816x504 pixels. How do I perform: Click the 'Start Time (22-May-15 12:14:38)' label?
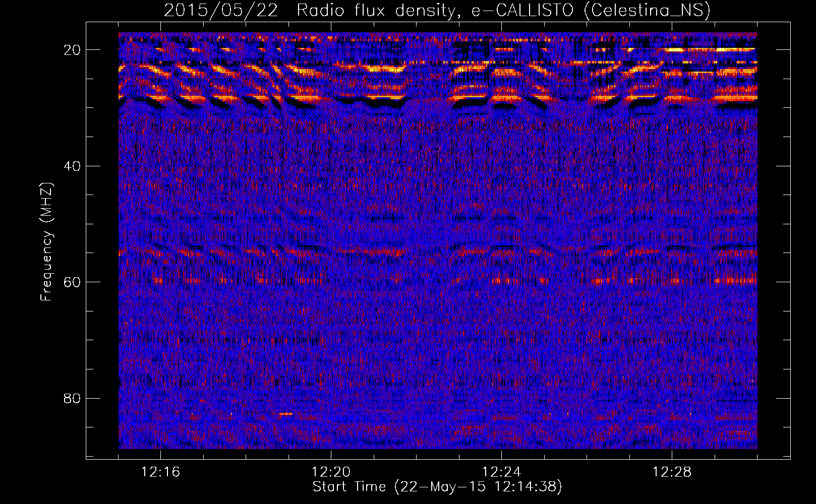click(x=437, y=487)
